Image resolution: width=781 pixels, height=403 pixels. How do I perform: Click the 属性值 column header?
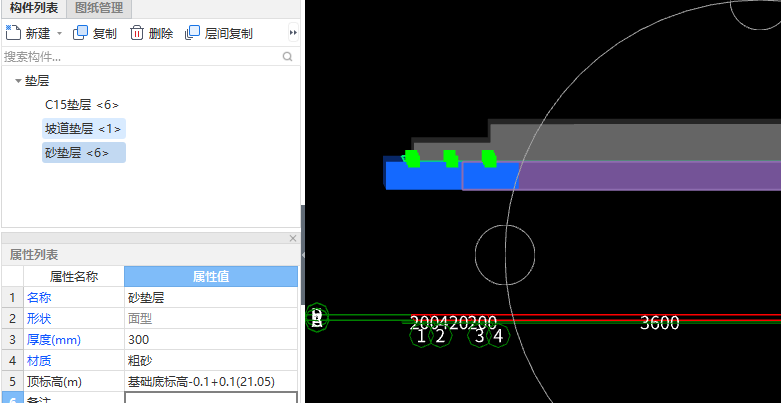[211, 276]
